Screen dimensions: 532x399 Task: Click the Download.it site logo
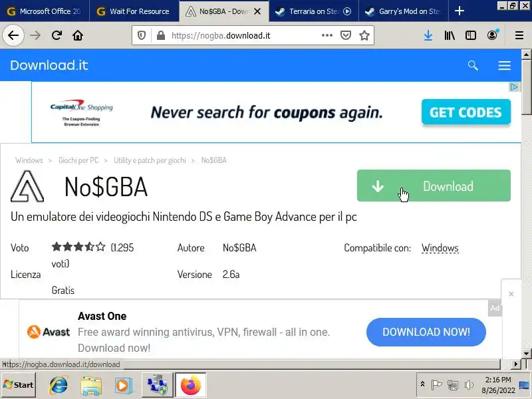tap(49, 65)
